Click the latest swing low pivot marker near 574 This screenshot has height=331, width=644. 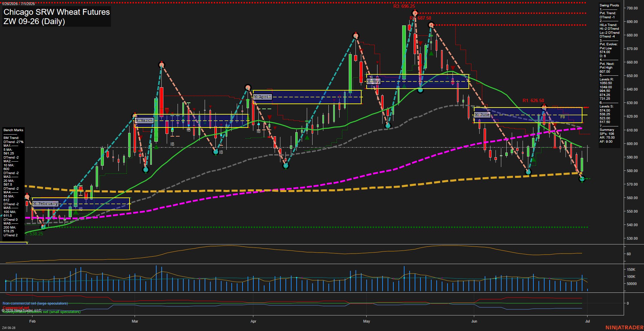click(x=582, y=179)
